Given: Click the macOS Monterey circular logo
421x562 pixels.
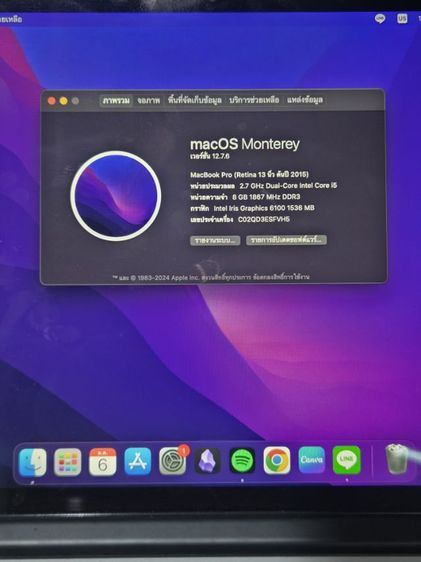Looking at the screenshot, I should 116,196.
